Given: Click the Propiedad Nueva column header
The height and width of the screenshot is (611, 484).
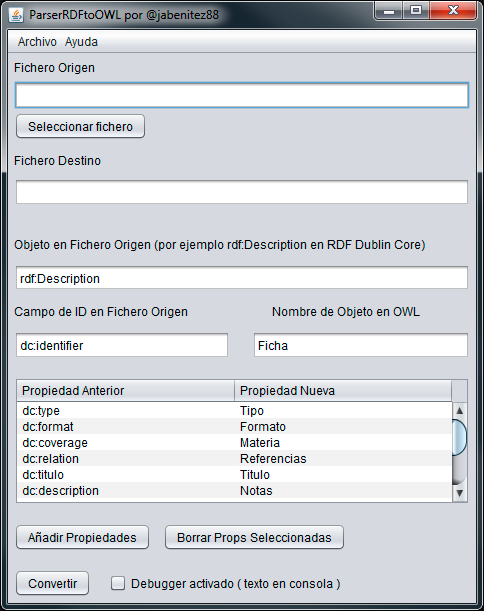Looking at the screenshot, I should click(343, 390).
